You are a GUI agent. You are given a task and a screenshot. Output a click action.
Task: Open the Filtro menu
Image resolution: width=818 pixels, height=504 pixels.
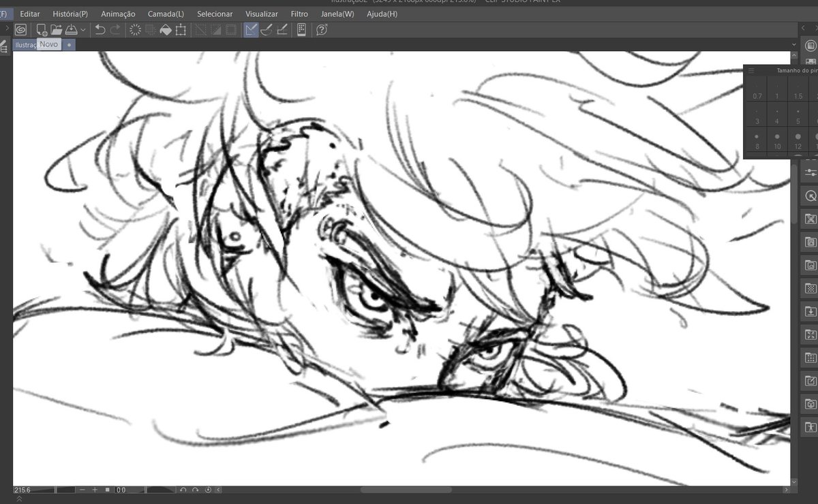coord(299,14)
